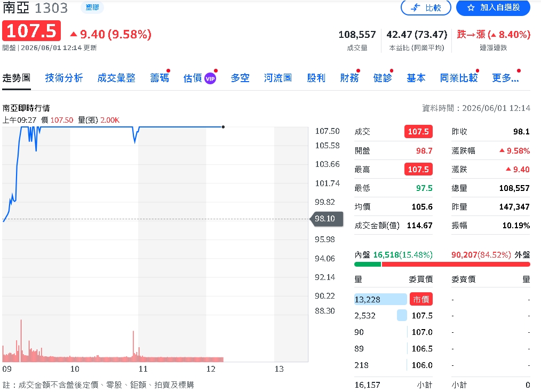This screenshot has width=541, height=392.
Task: Select the 走勢圖 tab
Action: tap(17, 78)
